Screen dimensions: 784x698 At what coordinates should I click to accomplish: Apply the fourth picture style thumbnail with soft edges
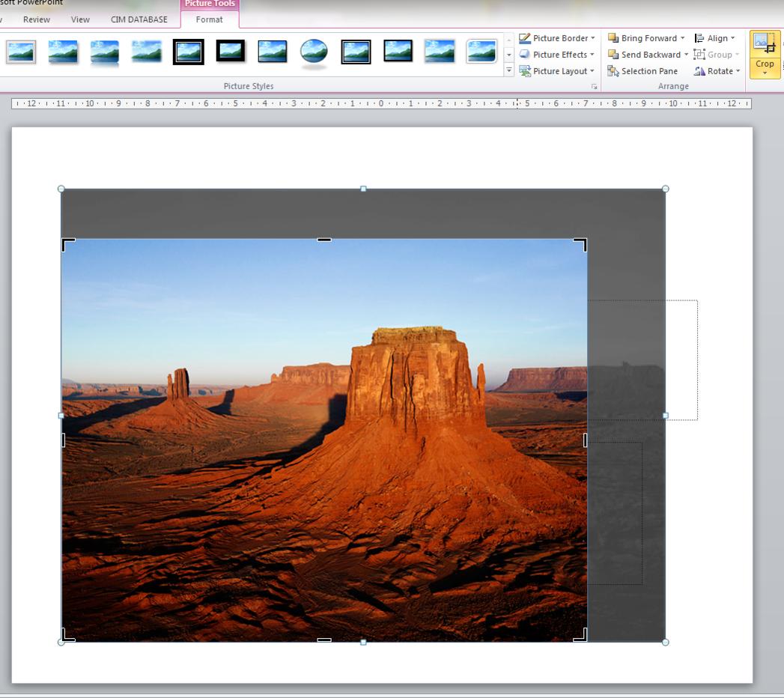(147, 52)
